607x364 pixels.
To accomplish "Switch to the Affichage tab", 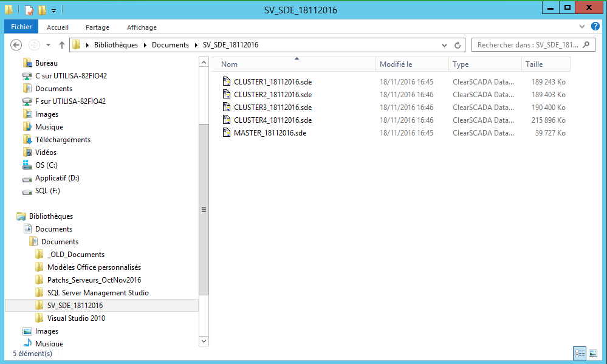I will click(x=142, y=27).
